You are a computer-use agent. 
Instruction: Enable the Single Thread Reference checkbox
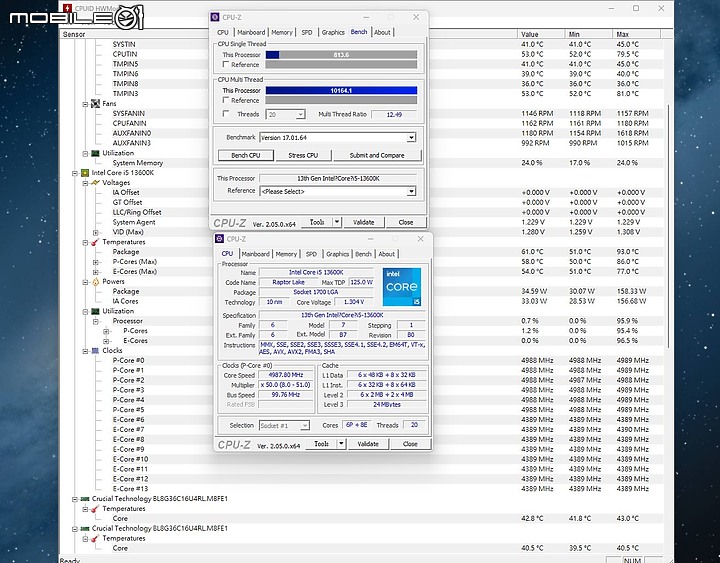click(225, 65)
